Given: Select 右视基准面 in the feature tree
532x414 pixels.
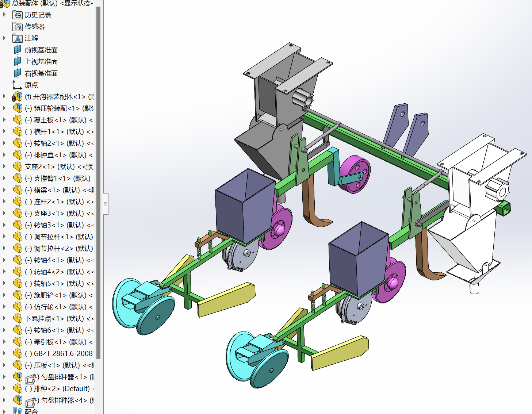Looking at the screenshot, I should click(41, 73).
